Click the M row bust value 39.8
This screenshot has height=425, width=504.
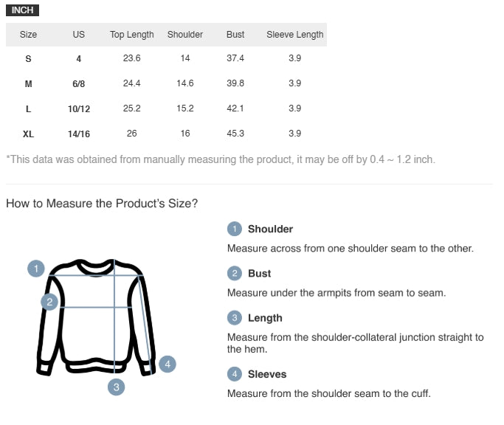235,83
